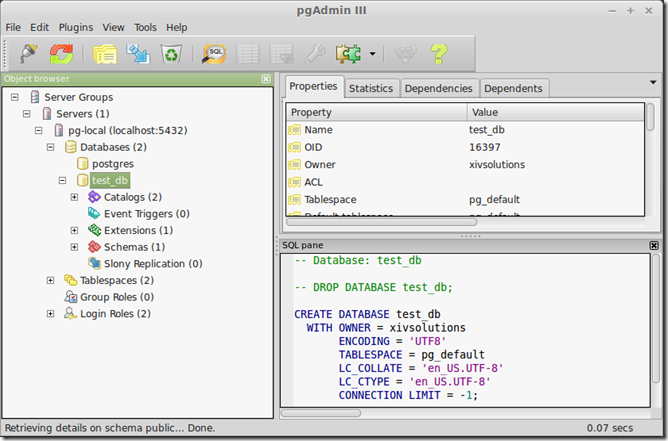
Task: Select the test_db database item
Action: tap(110, 181)
